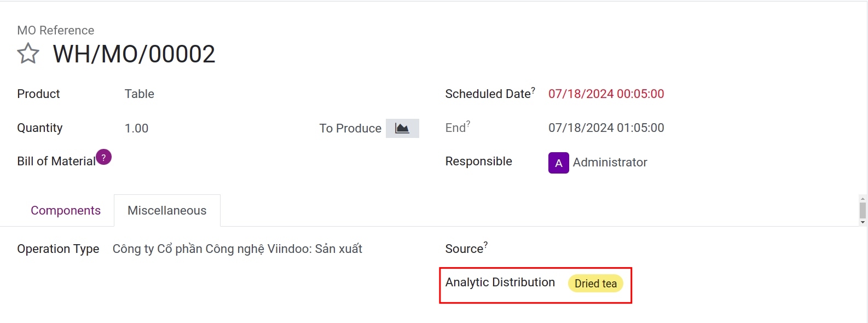Select the Miscellaneous tab

(167, 210)
